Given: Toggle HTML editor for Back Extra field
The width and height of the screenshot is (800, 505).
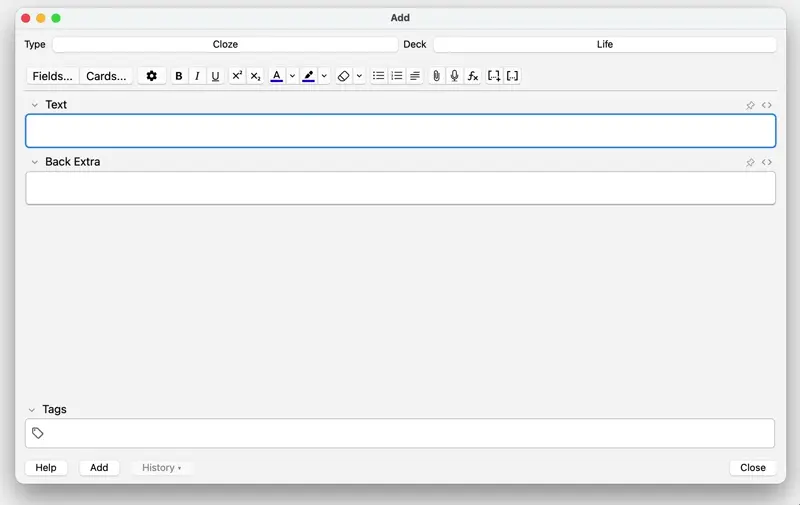Looking at the screenshot, I should click(x=766, y=162).
